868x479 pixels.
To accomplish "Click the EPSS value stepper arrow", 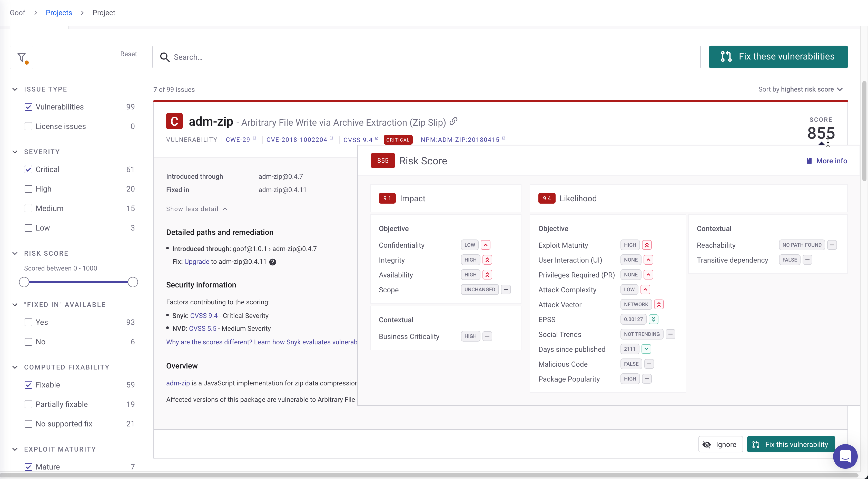I will (x=653, y=319).
